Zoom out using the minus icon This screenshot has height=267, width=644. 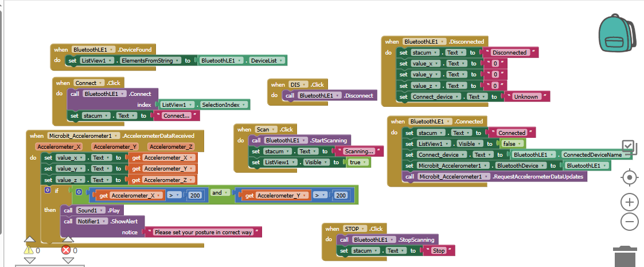pyautogui.click(x=630, y=221)
